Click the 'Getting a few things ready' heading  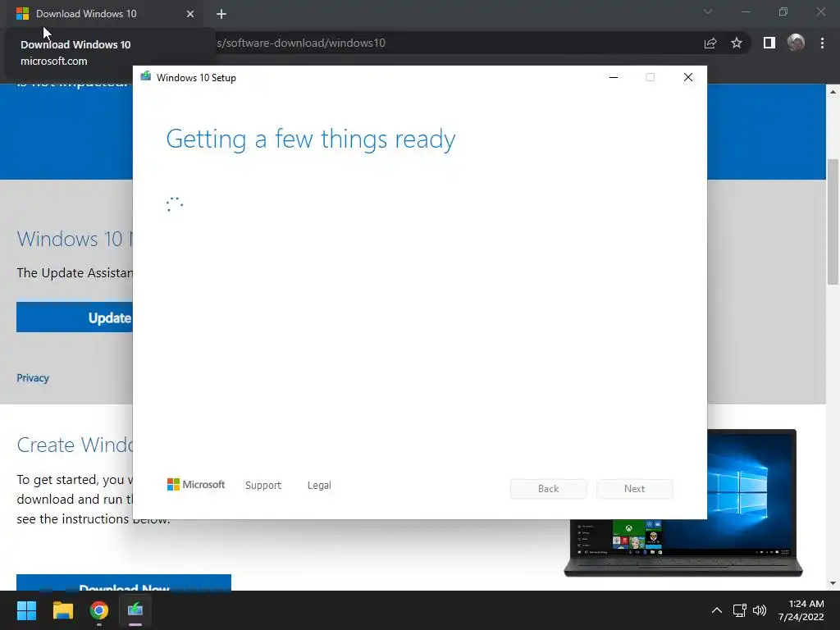click(x=311, y=139)
